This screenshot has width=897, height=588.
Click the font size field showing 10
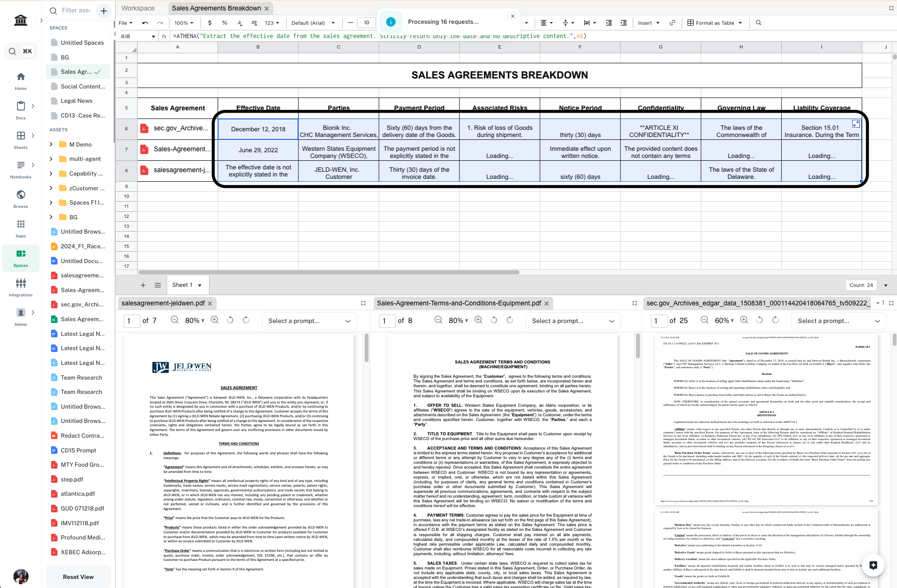click(x=367, y=23)
